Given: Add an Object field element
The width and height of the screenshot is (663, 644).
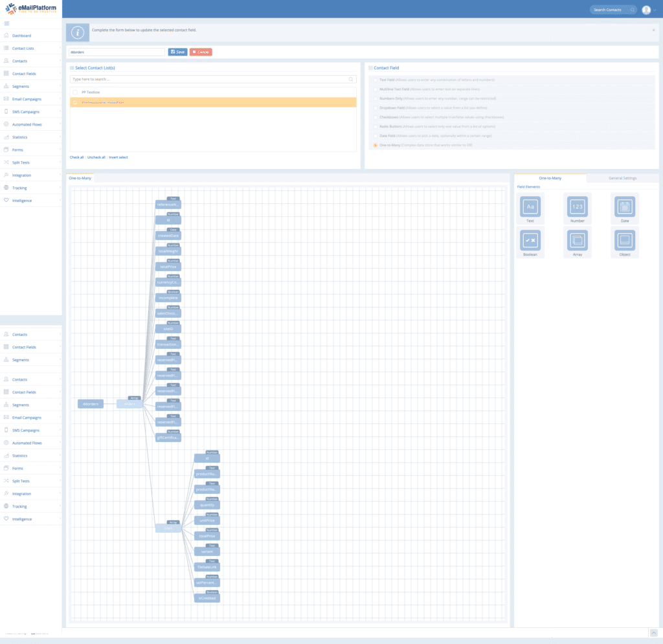Looking at the screenshot, I should pos(625,240).
